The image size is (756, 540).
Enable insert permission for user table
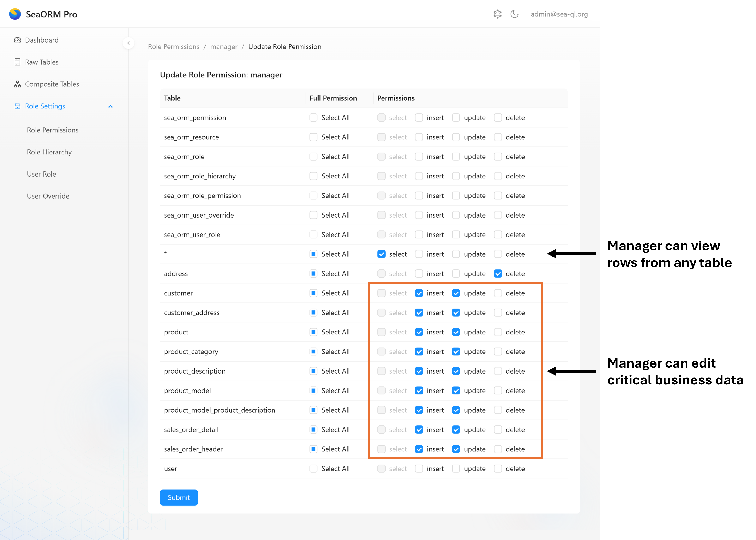[419, 468]
